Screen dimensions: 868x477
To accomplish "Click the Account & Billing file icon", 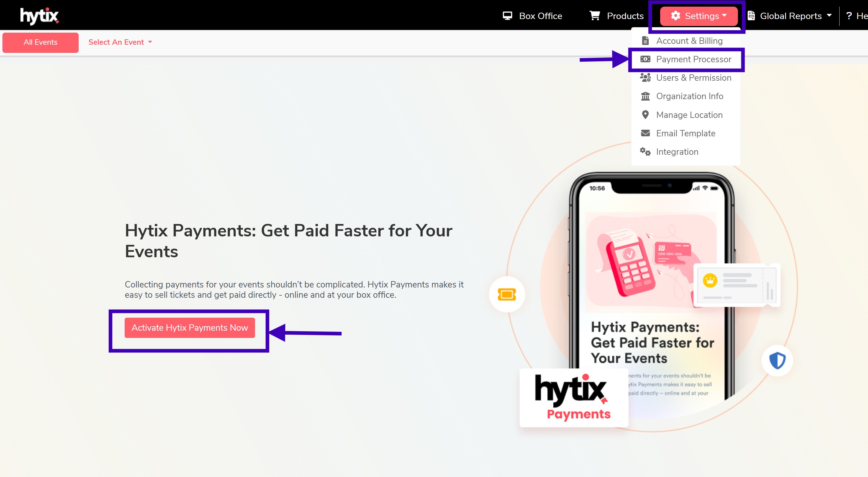I will click(645, 41).
